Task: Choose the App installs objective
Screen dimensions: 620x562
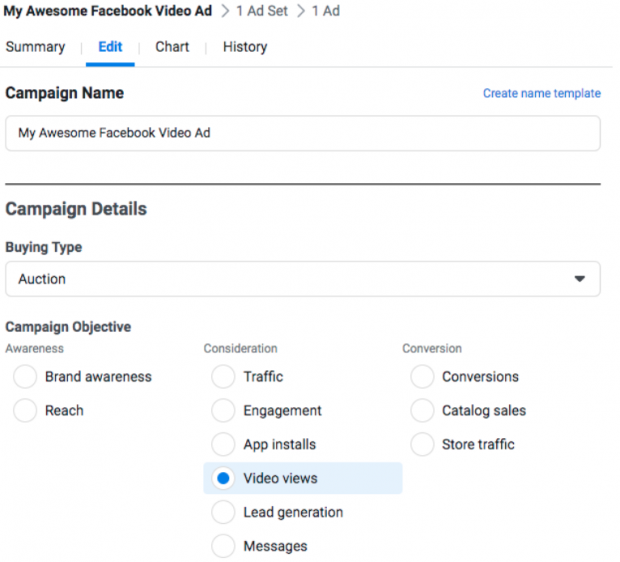Action: pyautogui.click(x=223, y=444)
